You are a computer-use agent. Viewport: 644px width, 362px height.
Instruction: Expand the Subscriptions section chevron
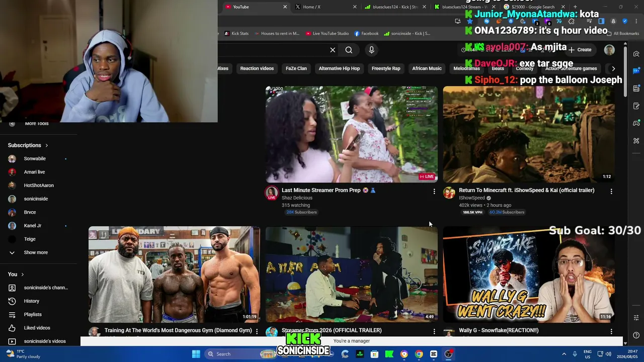[x=46, y=146]
